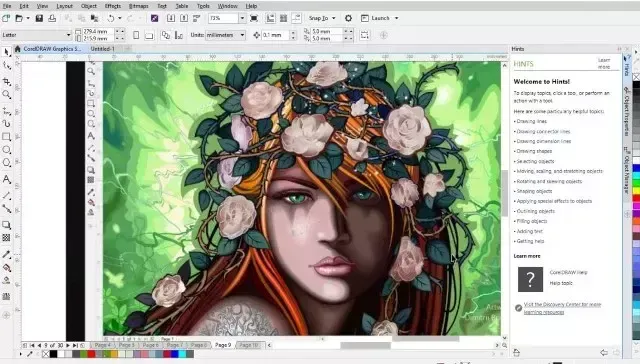Select the Ellipse tool
Image resolution: width=640 pixels, height=364 pixels.
[7, 150]
